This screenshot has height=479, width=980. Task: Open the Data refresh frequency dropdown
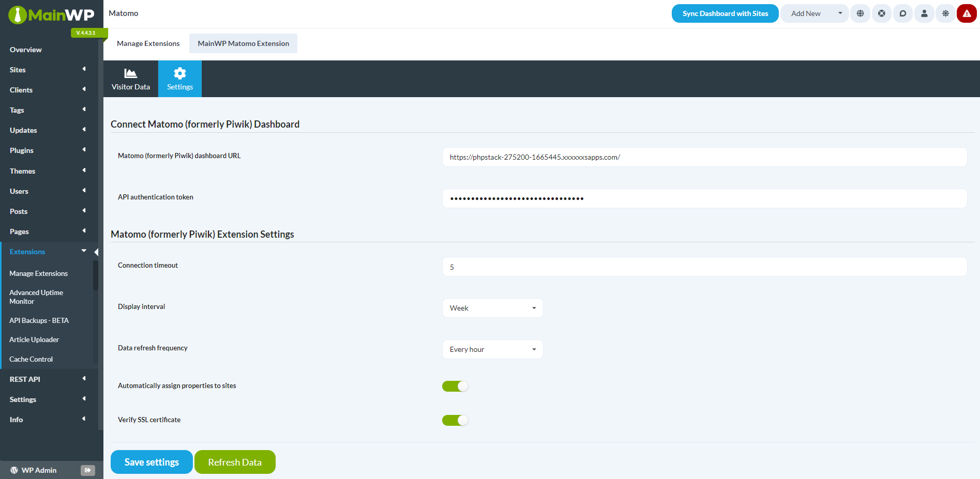pyautogui.click(x=492, y=349)
